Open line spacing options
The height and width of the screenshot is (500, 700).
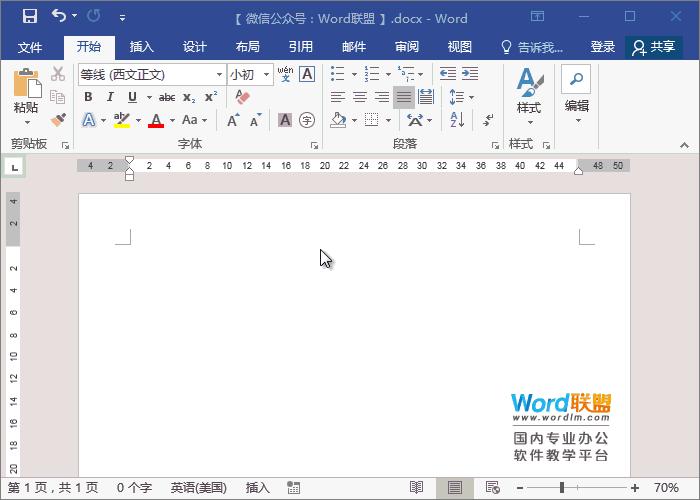point(461,97)
